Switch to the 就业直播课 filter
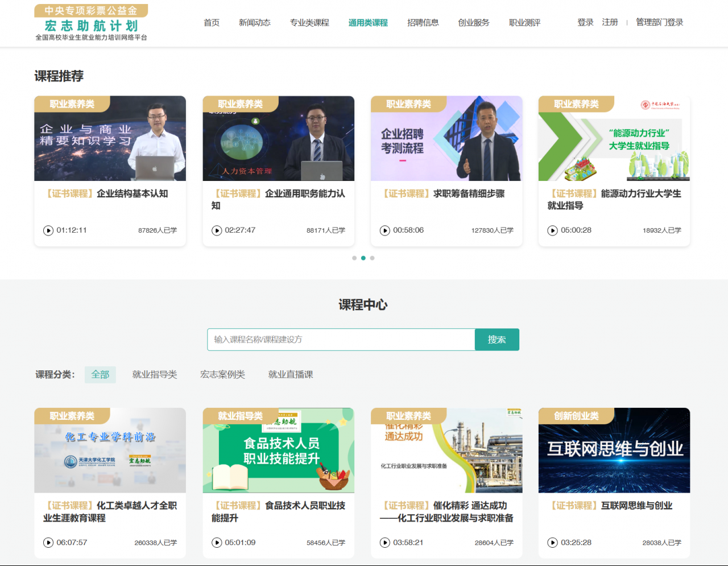Viewport: 728px width, 566px height. (x=289, y=374)
